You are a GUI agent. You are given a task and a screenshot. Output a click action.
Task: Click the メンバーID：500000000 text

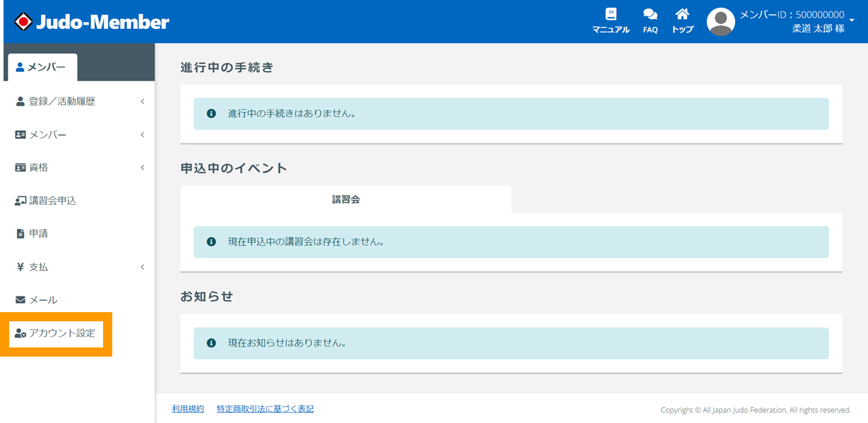pyautogui.click(x=792, y=15)
